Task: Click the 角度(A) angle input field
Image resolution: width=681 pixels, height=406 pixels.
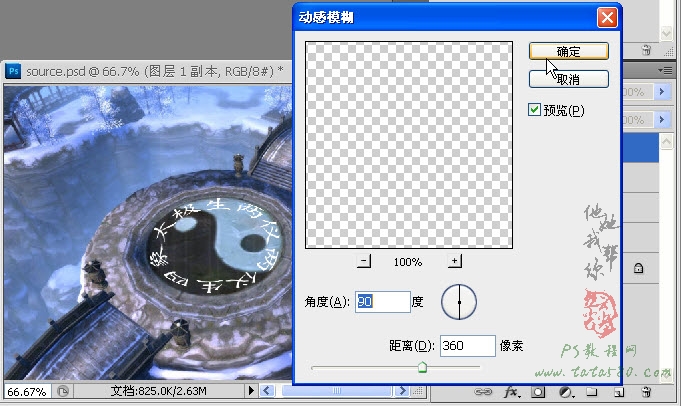Action: tap(383, 301)
